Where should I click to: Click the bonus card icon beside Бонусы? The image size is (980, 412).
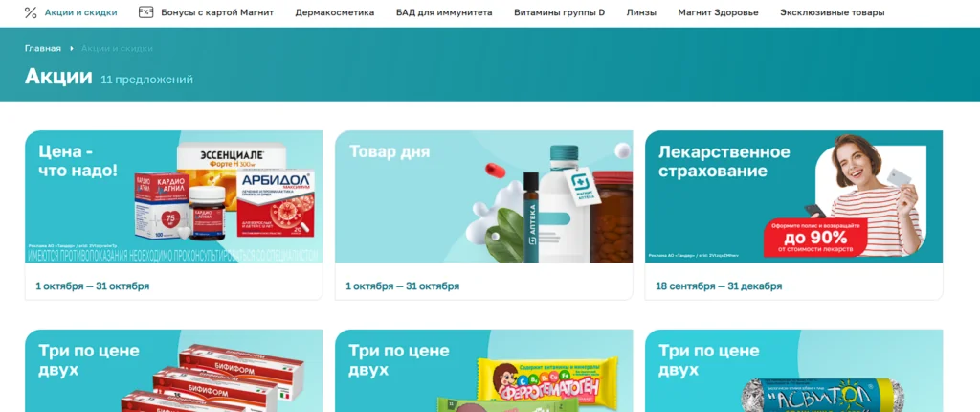tap(145, 11)
